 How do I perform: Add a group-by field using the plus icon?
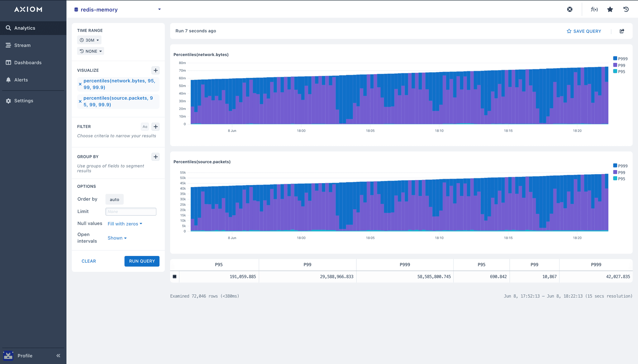point(155,157)
